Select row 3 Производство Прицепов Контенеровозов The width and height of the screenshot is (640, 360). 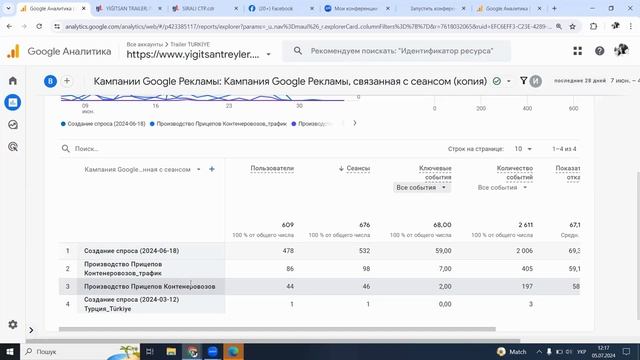149,287
